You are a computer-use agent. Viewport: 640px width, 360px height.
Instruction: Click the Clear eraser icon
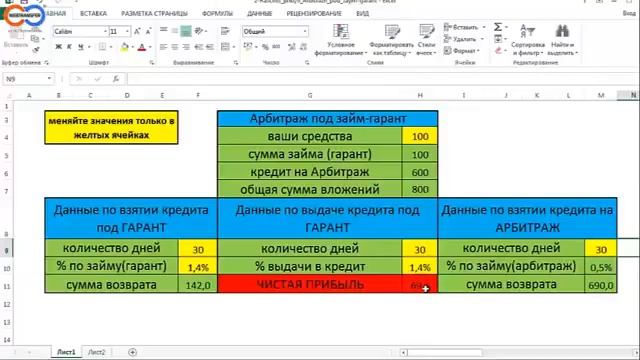[x=498, y=51]
